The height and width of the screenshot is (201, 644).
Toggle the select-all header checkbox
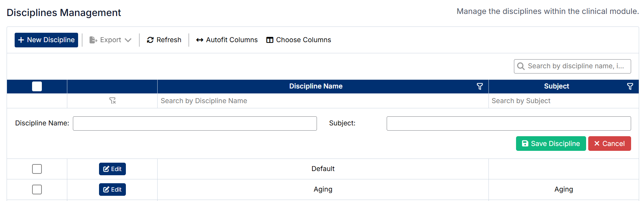click(37, 86)
